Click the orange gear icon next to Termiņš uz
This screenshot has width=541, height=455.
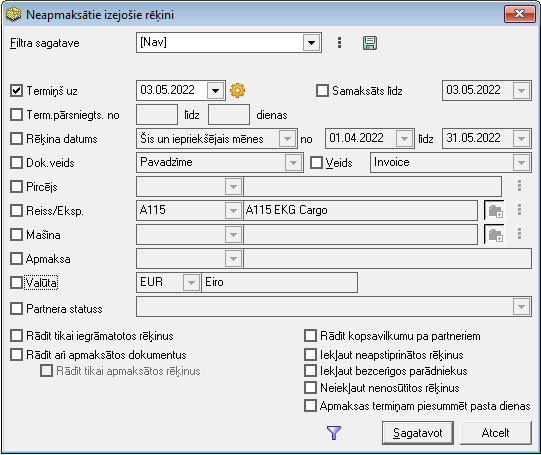(x=237, y=91)
